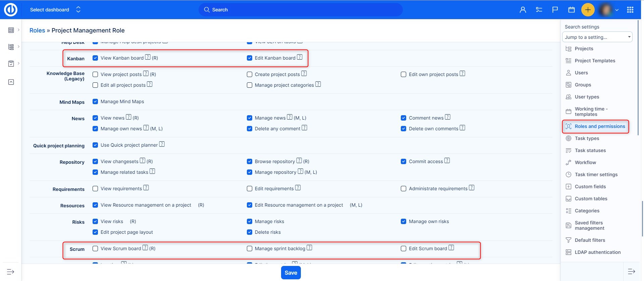Click help icon next to View Kanban board
Viewport: 644px width, 281px height.
point(148,57)
